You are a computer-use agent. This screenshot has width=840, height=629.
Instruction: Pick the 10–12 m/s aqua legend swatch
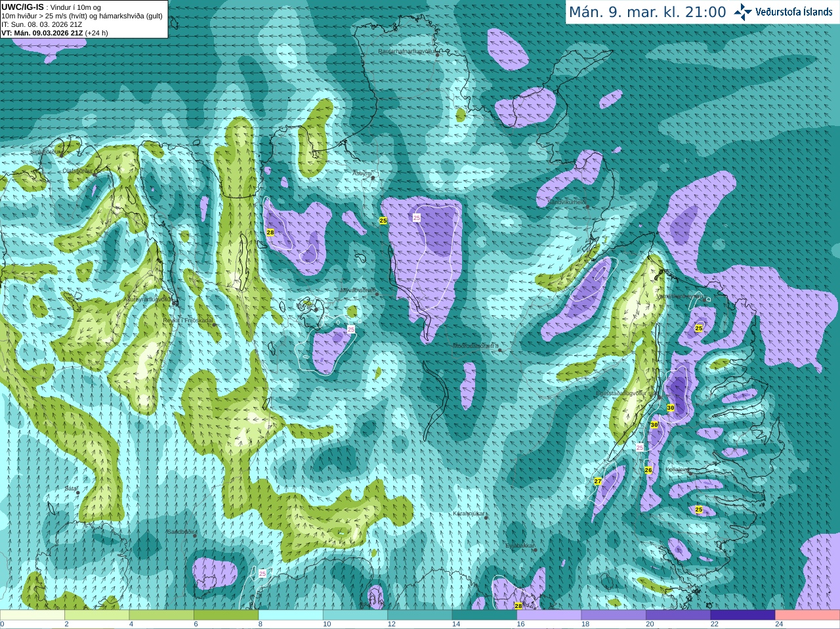pyautogui.click(x=355, y=615)
